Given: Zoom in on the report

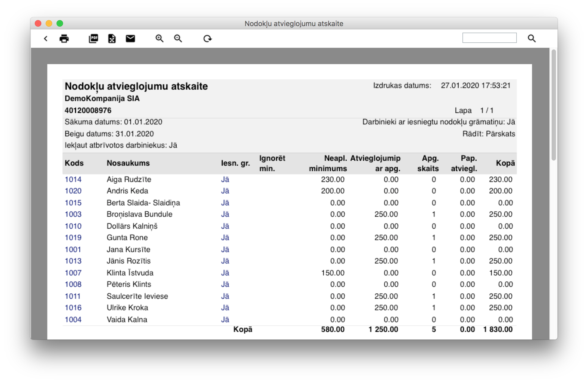Looking at the screenshot, I should pyautogui.click(x=159, y=39).
